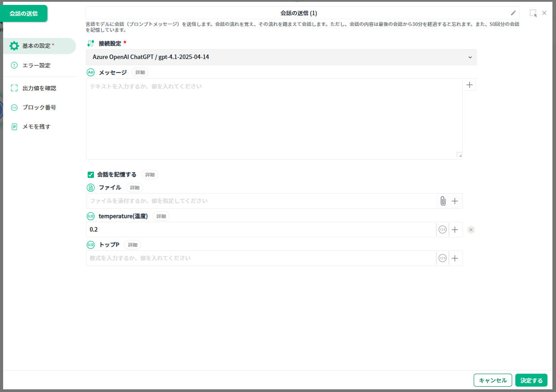Click the plus icon beside message box

tap(469, 84)
